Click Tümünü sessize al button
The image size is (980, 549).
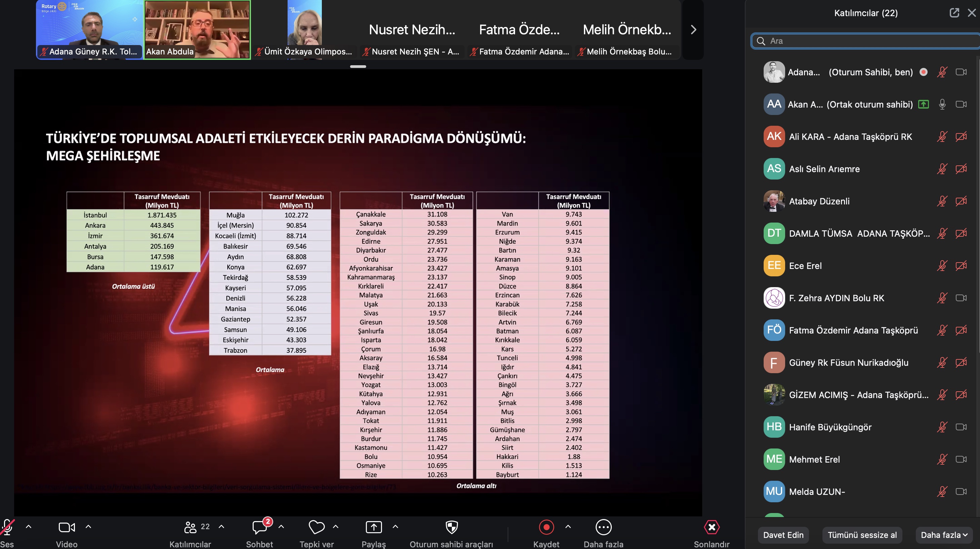tap(862, 535)
